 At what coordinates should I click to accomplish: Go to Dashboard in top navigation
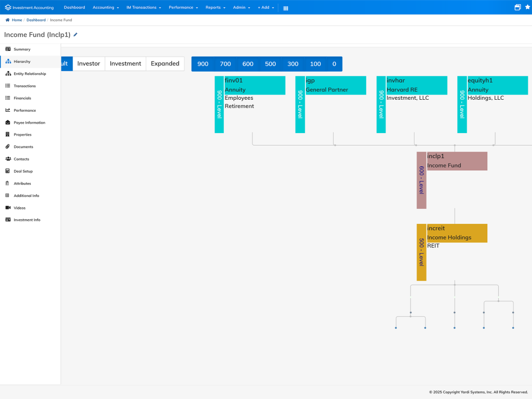coord(74,7)
